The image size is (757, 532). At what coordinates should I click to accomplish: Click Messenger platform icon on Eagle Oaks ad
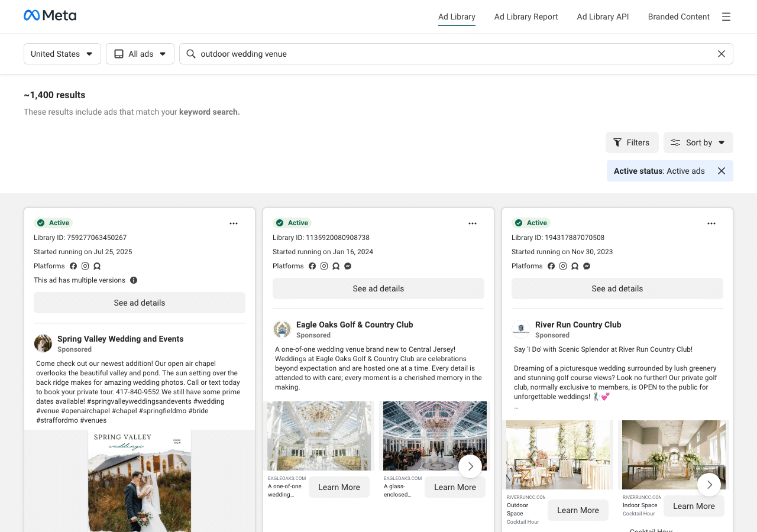pyautogui.click(x=348, y=266)
